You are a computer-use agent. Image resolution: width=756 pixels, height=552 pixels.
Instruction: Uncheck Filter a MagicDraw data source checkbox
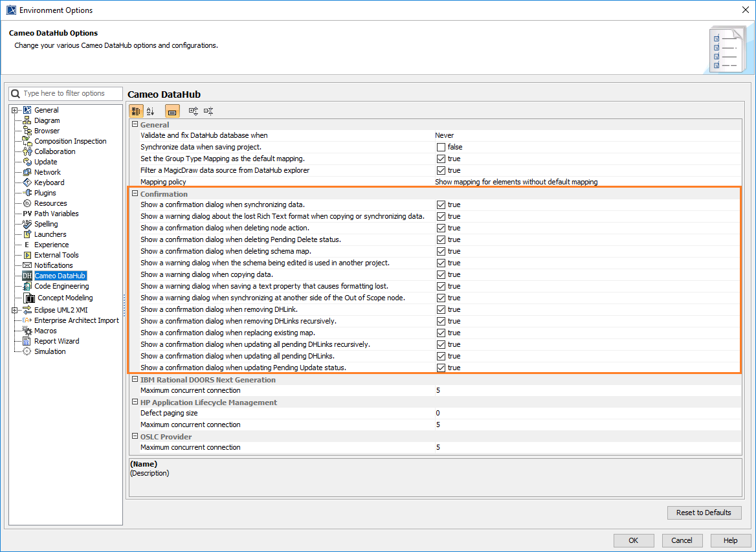click(441, 170)
